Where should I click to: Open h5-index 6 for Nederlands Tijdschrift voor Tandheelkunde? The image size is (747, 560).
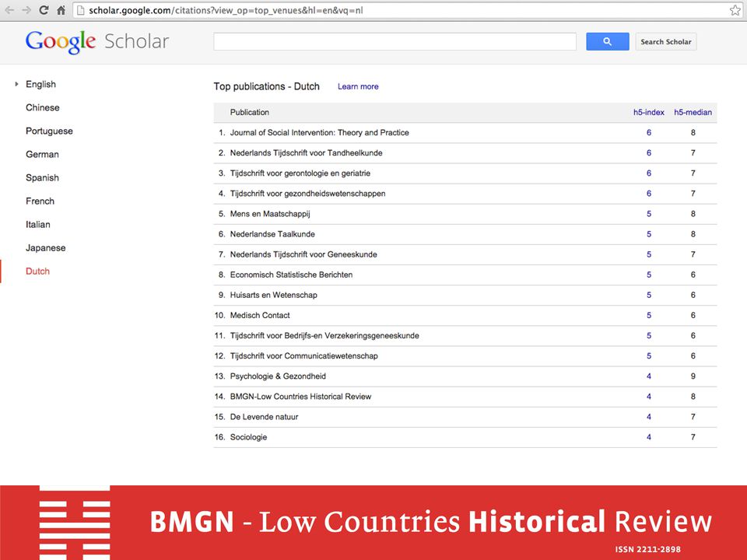point(648,153)
